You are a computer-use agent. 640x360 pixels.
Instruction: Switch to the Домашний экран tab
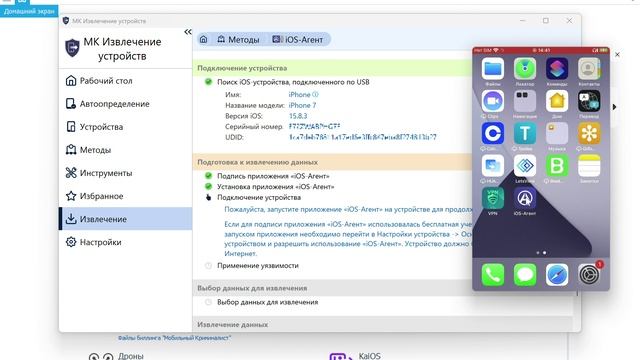29,11
